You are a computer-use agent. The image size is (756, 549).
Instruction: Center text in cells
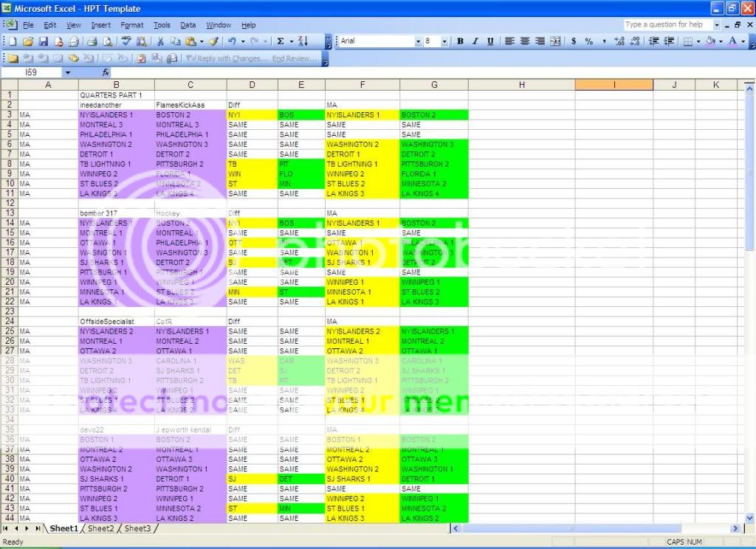pyautogui.click(x=525, y=41)
